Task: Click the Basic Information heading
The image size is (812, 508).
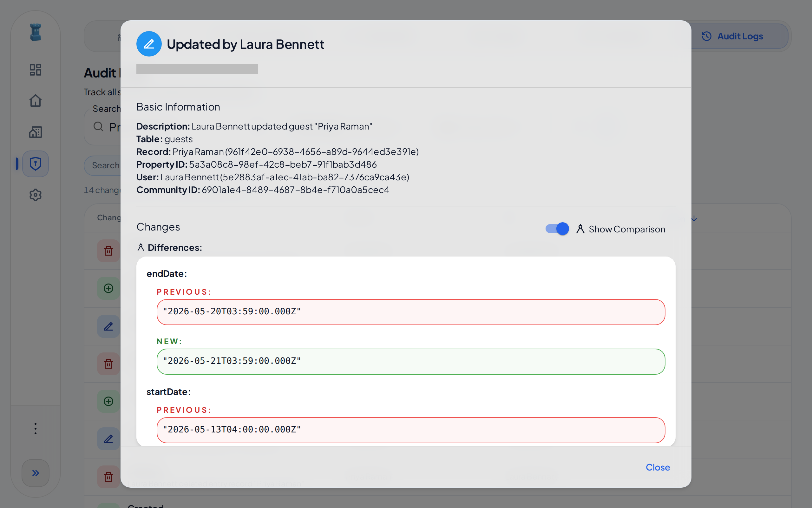Action: coord(178,107)
